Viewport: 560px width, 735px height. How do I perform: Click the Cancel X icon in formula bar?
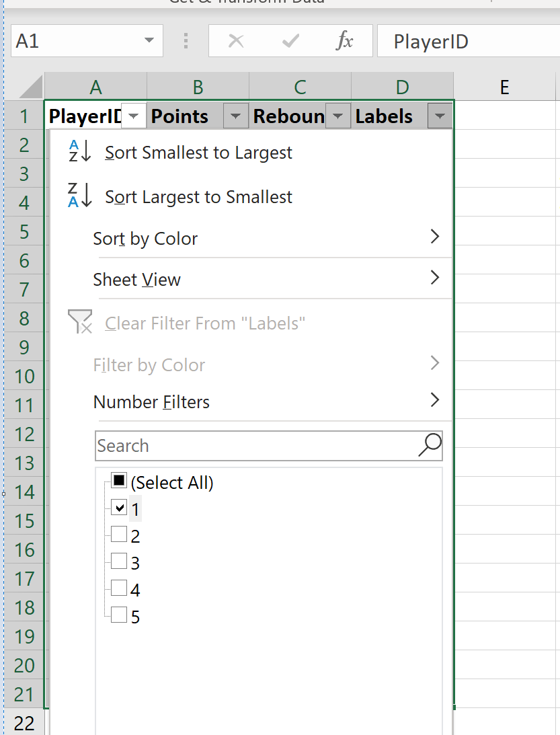coord(235,42)
